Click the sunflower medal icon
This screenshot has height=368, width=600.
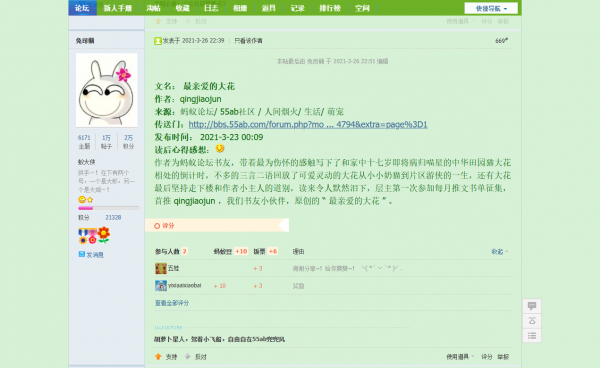click(103, 235)
